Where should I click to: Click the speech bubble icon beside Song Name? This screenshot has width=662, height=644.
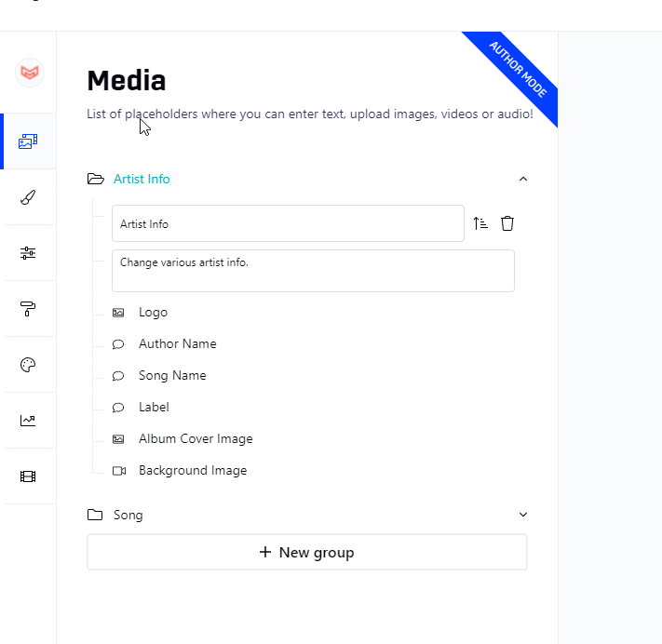tap(118, 376)
